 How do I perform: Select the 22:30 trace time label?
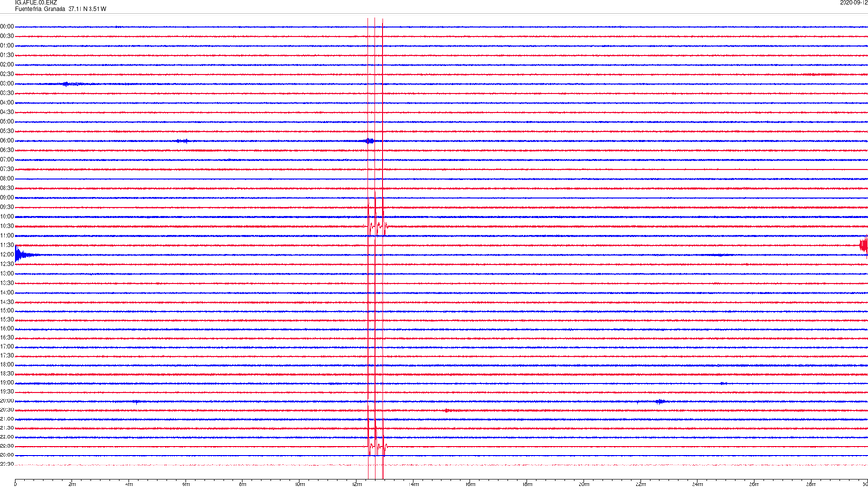(x=7, y=446)
